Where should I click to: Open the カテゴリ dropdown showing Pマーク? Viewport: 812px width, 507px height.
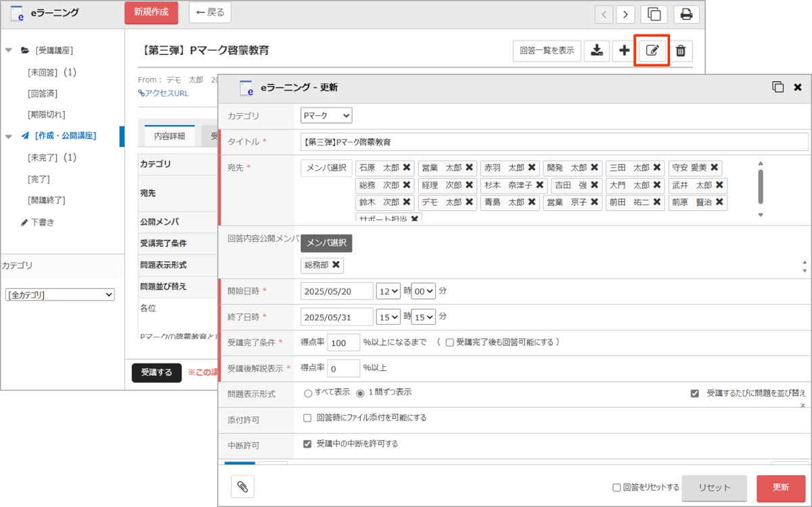326,116
